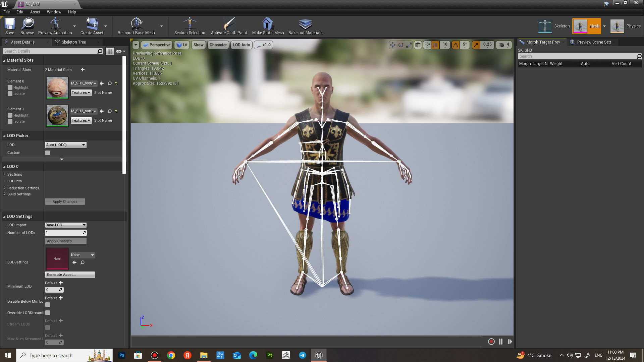Viewport: 644px width, 362px height.
Task: Open LODSettings None asset dropdown
Action: click(83, 255)
